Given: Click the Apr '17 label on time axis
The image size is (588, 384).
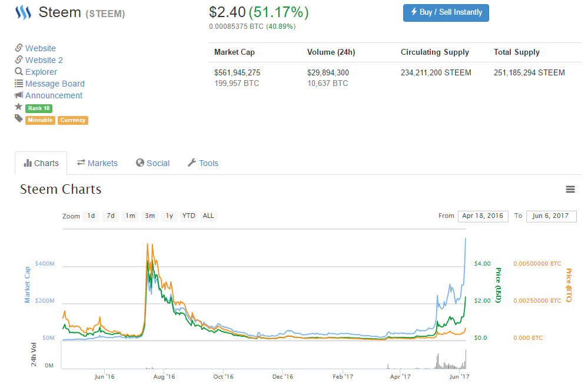Looking at the screenshot, I should pyautogui.click(x=400, y=376).
